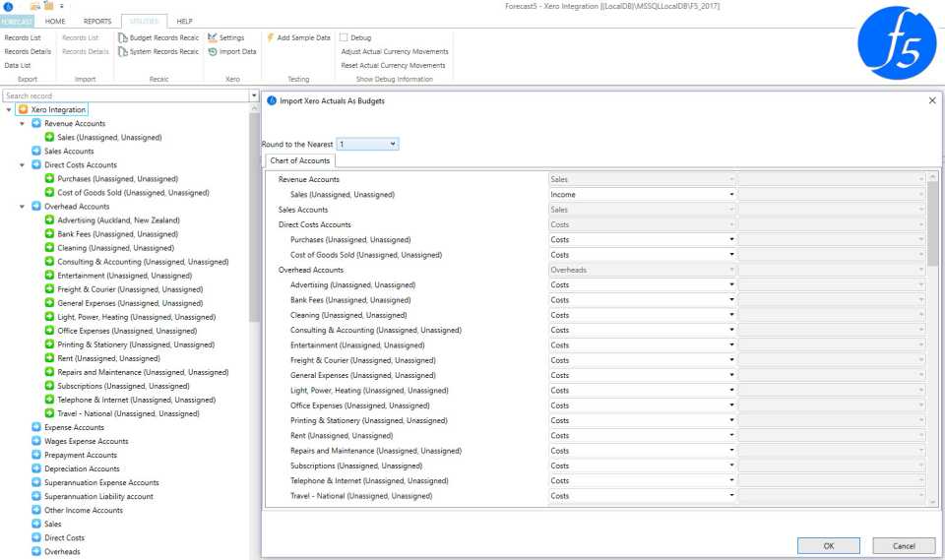Open Xero Settings icon in ribbon
945x560 pixels.
(x=213, y=37)
